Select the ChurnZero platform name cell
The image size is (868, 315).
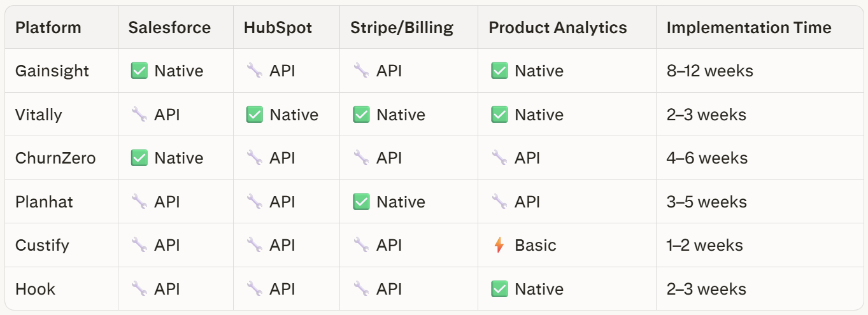[x=55, y=158]
